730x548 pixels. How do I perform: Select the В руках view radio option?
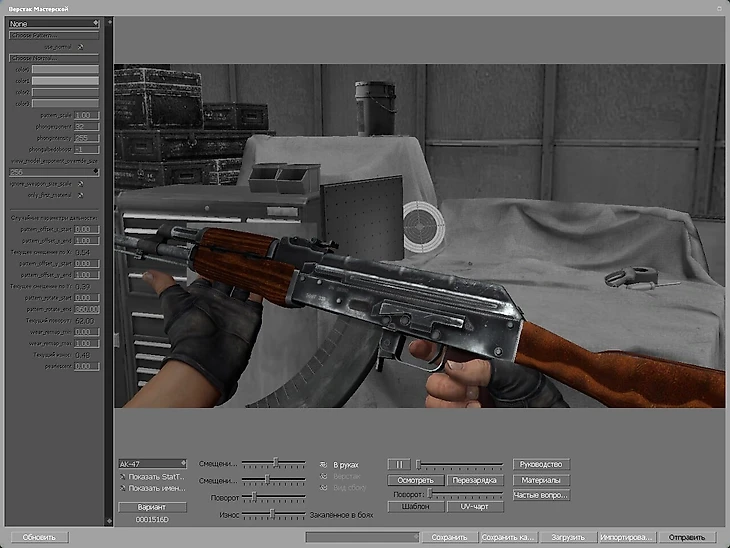(323, 465)
